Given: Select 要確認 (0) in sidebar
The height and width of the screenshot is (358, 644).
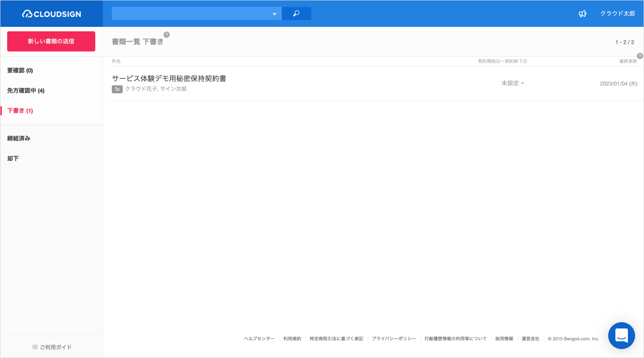Looking at the screenshot, I should pos(20,71).
